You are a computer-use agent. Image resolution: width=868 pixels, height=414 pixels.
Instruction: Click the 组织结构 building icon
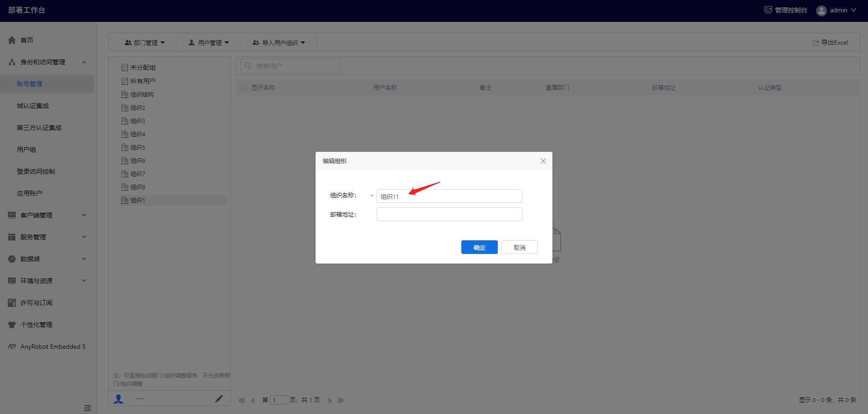(x=124, y=94)
